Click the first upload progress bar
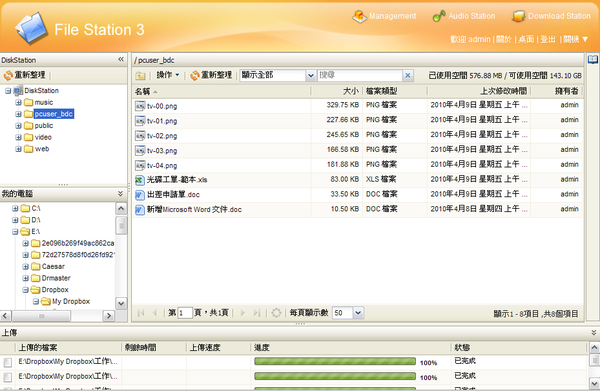This screenshot has height=391, width=600. click(x=335, y=362)
